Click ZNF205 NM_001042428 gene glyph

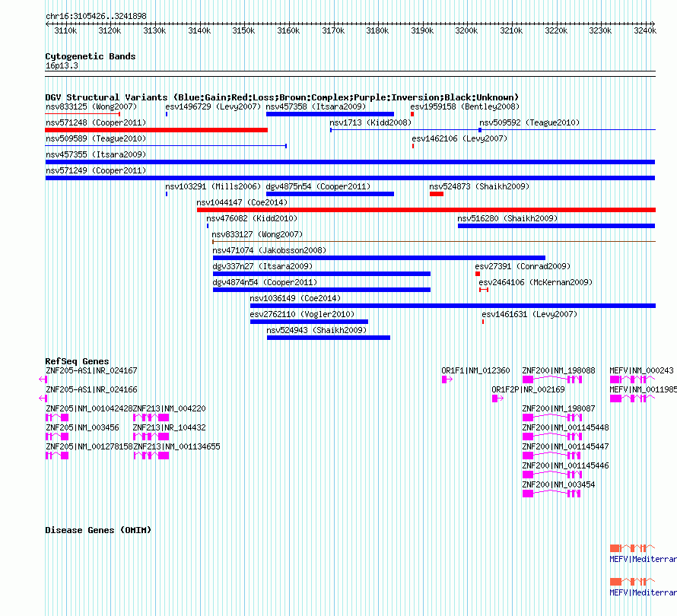pos(57,418)
